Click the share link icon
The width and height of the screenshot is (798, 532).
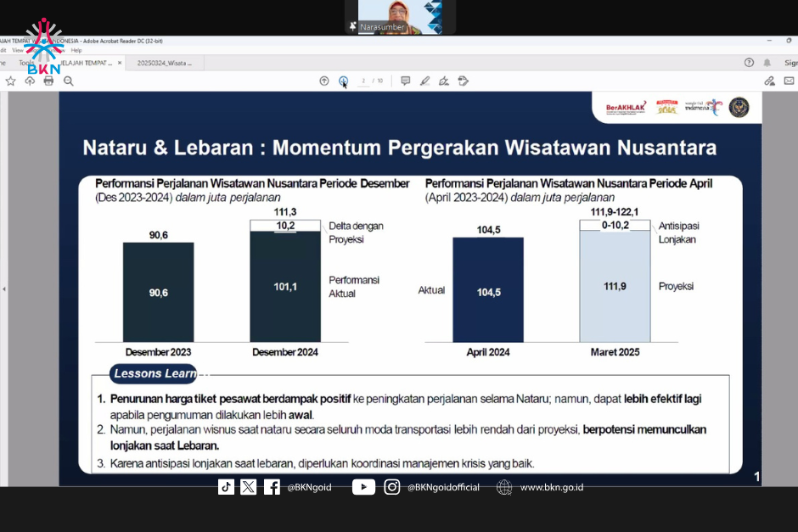[x=769, y=81]
